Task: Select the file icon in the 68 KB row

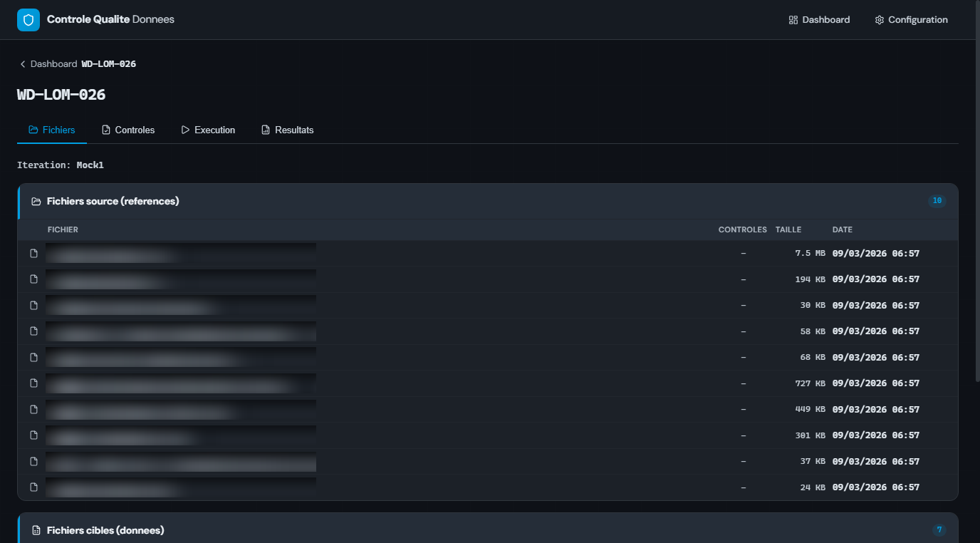Action: (33, 358)
